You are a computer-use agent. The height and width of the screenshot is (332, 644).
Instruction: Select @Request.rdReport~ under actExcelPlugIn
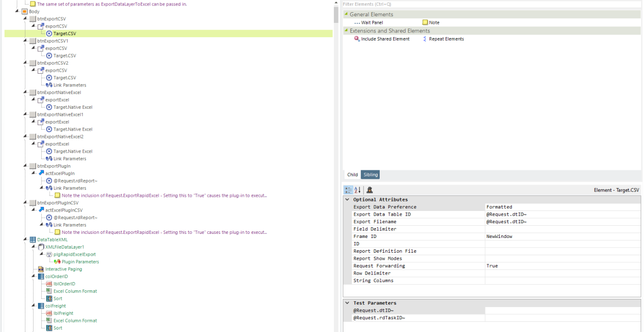pyautogui.click(x=75, y=180)
